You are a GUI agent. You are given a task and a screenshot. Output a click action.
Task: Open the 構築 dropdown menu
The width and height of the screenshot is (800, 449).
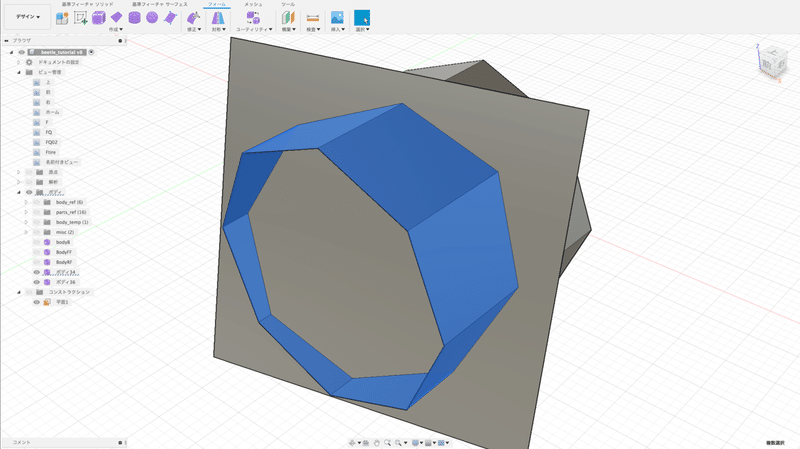pos(289,30)
